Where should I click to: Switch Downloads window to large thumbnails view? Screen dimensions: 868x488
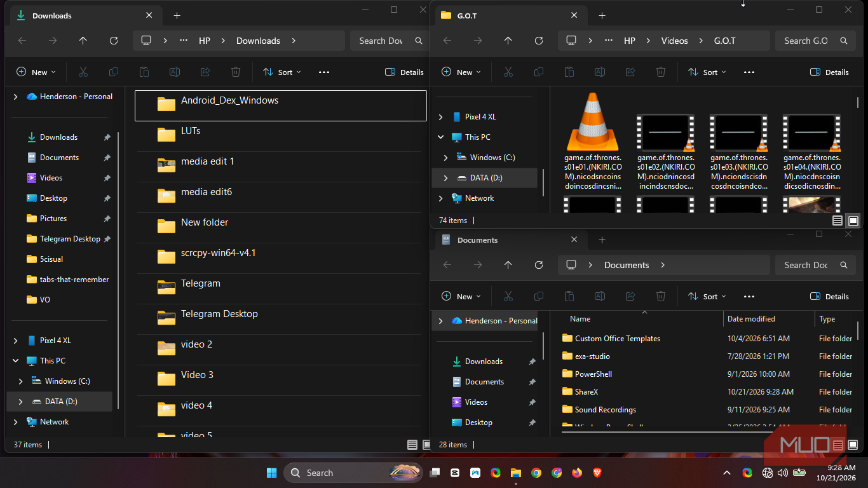pos(428,445)
